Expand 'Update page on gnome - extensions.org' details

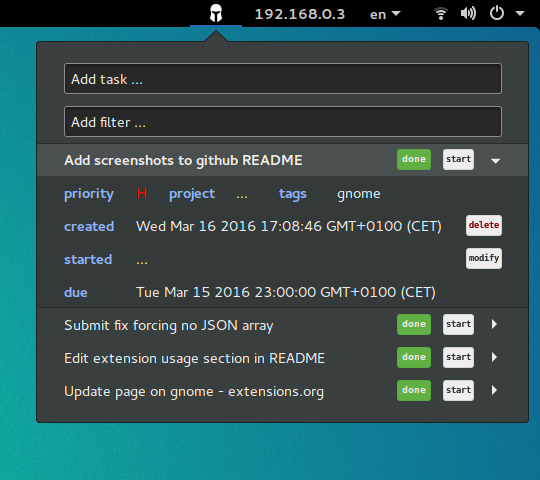coord(494,390)
